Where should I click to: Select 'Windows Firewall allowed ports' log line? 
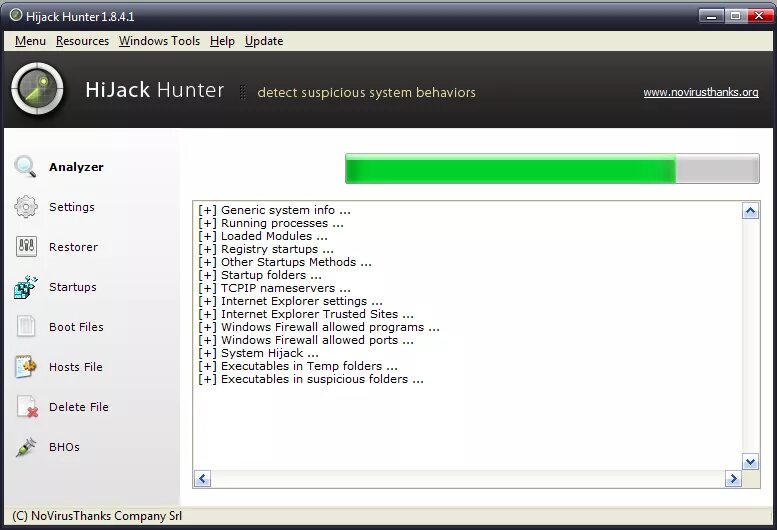point(305,340)
